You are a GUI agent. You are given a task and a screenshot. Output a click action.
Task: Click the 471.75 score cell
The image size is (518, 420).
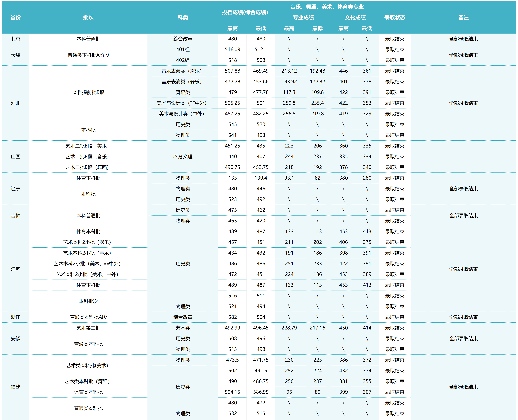(x=261, y=360)
